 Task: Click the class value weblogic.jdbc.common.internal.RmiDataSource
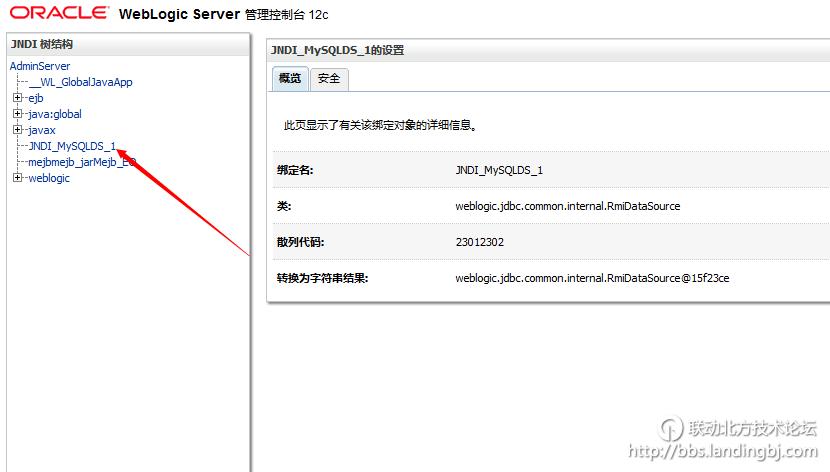(x=568, y=206)
